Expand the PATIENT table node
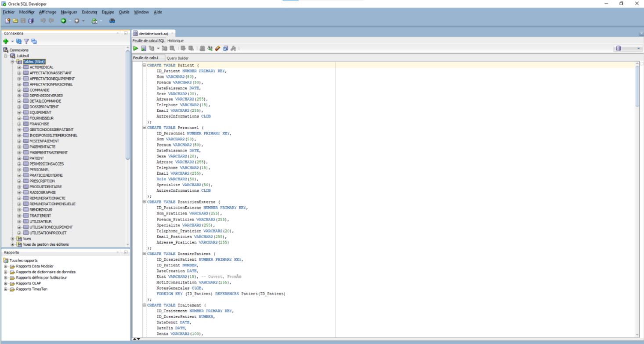 pyautogui.click(x=19, y=158)
